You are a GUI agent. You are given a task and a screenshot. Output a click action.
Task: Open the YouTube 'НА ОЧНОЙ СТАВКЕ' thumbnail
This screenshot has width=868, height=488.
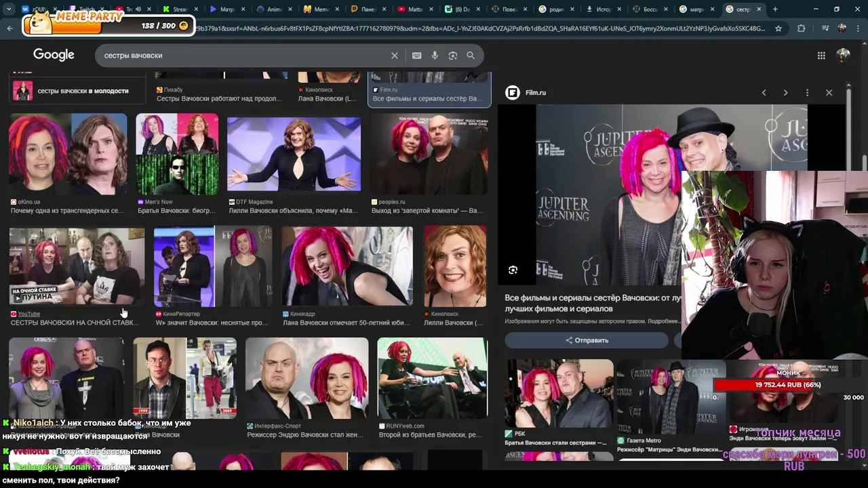click(x=77, y=266)
